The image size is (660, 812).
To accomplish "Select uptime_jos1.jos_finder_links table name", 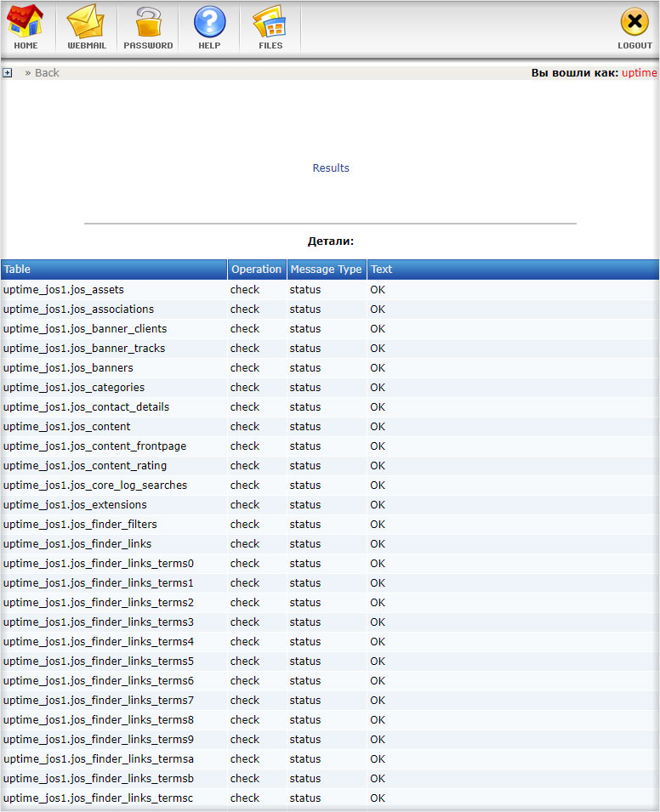I will (77, 544).
